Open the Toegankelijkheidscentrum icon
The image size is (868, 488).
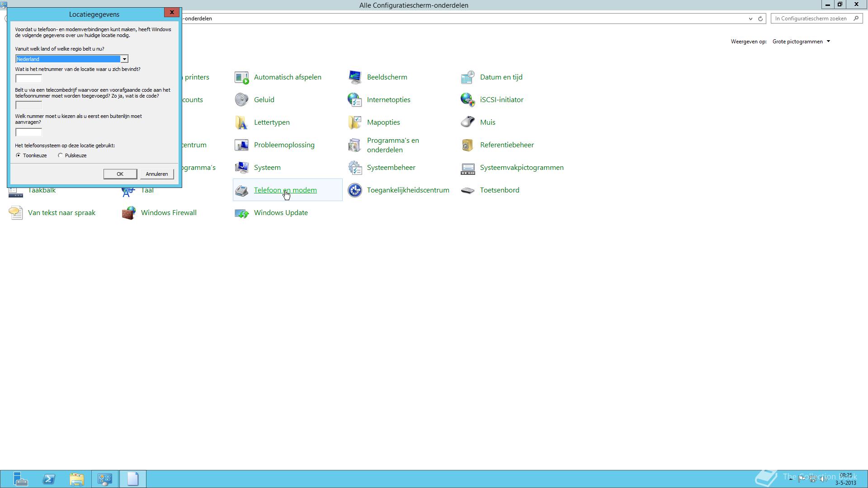pyautogui.click(x=355, y=190)
